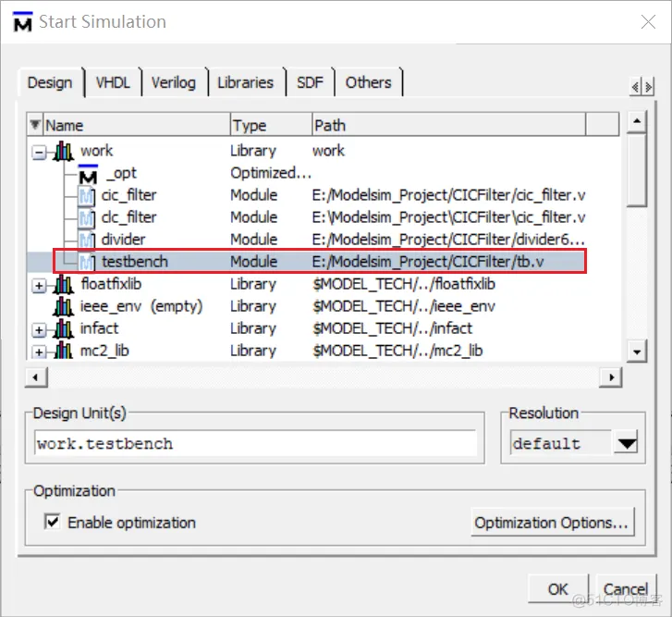672x617 pixels.
Task: Click path $MODEL_TECH/../mc2_lib
Action: click(x=397, y=351)
